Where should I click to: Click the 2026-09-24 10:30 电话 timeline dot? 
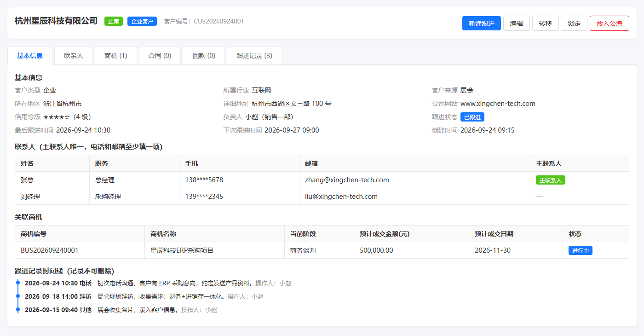18,283
